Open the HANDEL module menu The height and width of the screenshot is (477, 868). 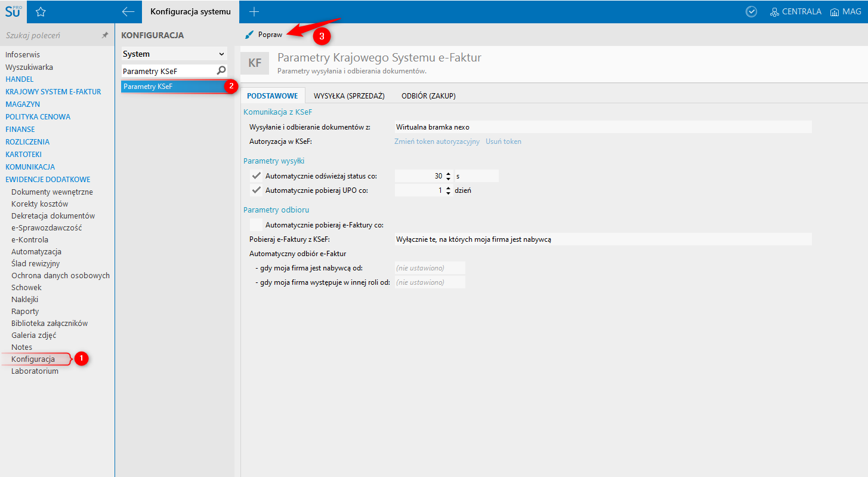click(20, 79)
